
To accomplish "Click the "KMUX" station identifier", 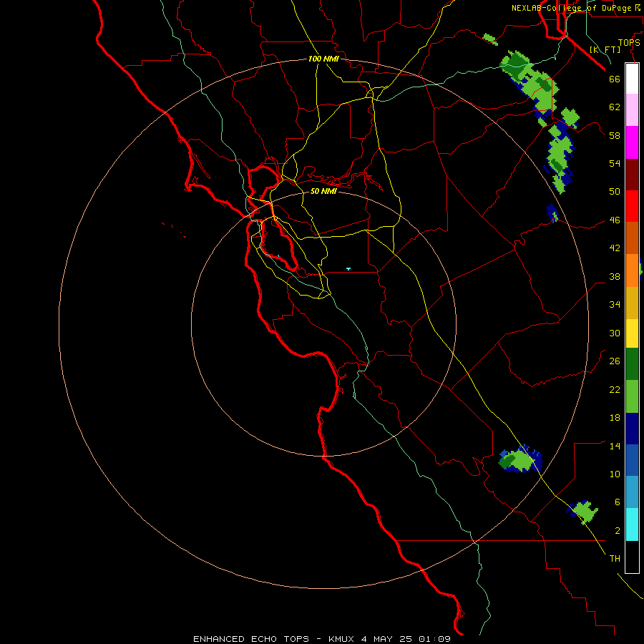I will tap(341, 639).
